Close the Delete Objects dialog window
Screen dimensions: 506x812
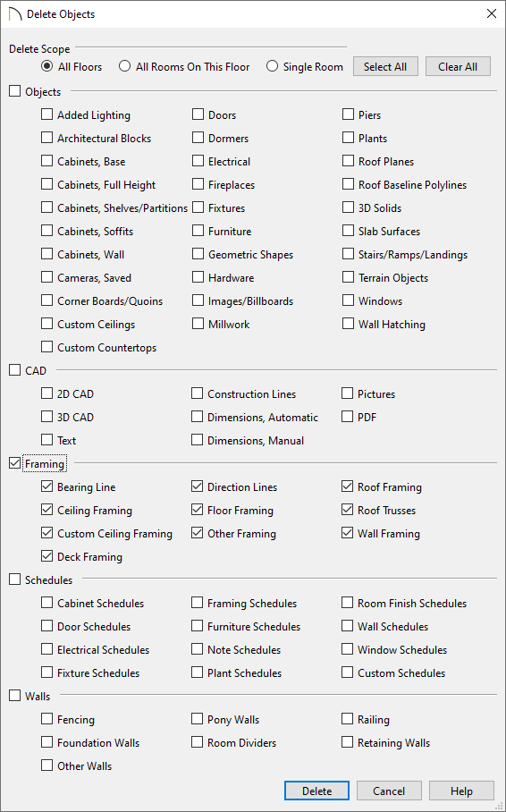pos(492,14)
